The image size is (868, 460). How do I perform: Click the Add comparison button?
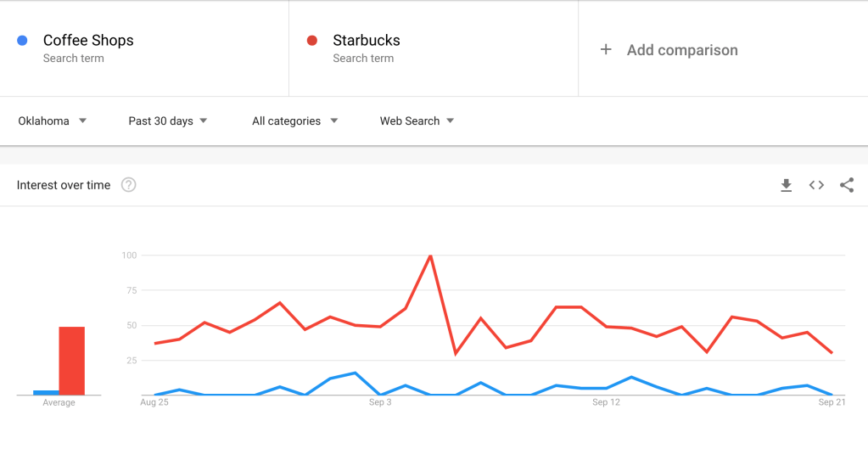(682, 50)
